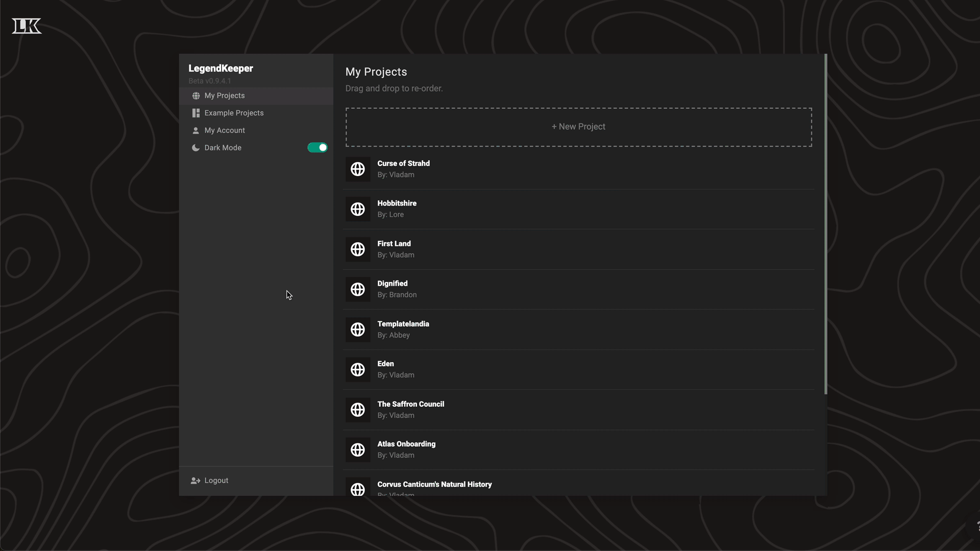Click the globe icon for Eden project
This screenshot has width=980, height=551.
point(358,369)
